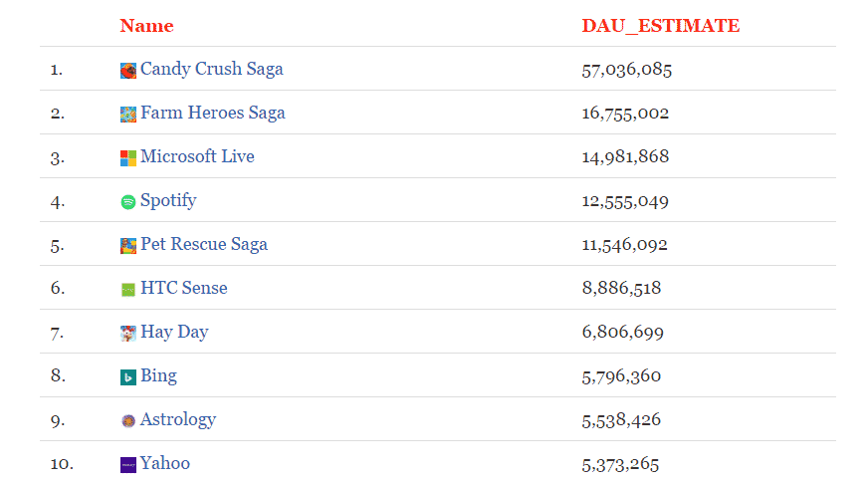Click the rank number 10 cell
The image size is (868, 484).
point(62,464)
